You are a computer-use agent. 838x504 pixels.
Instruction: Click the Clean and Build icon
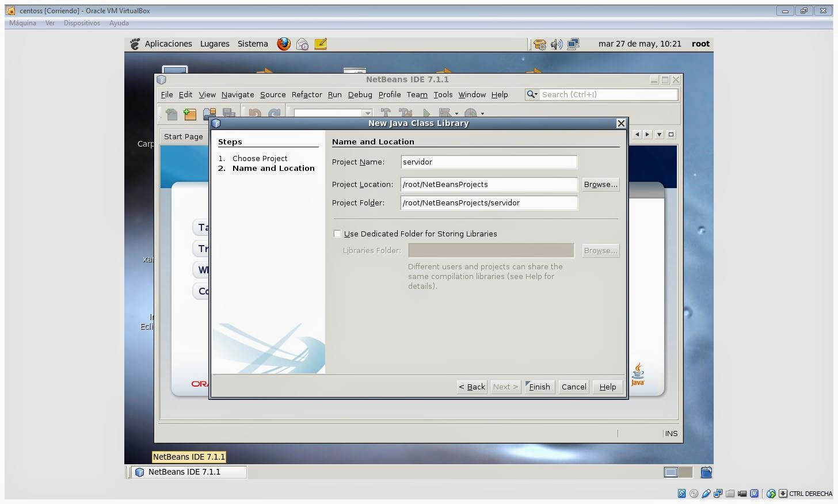coord(405,113)
